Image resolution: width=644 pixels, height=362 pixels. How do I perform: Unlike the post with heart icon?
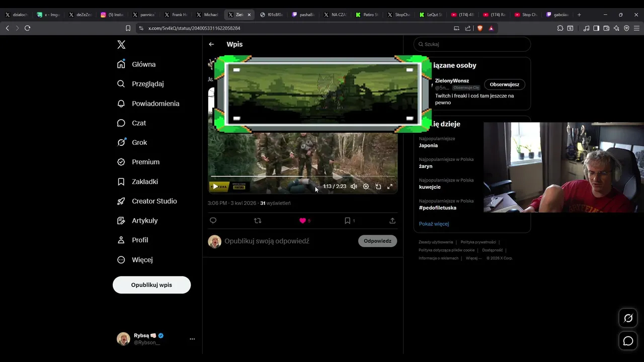(302, 221)
